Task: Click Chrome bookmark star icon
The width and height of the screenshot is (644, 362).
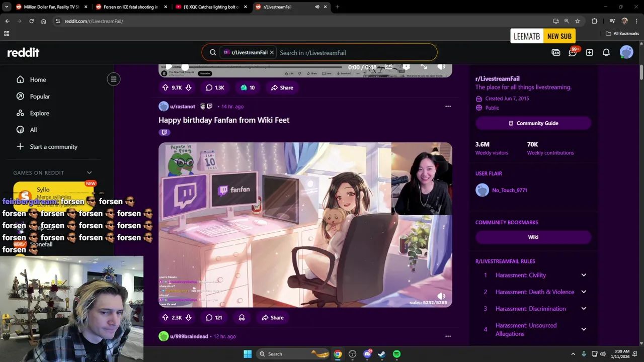Action: point(578,21)
